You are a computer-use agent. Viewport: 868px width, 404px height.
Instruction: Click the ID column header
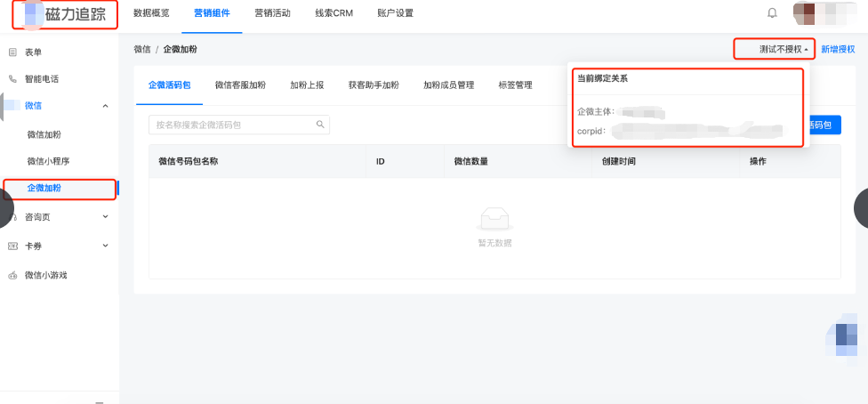(381, 162)
